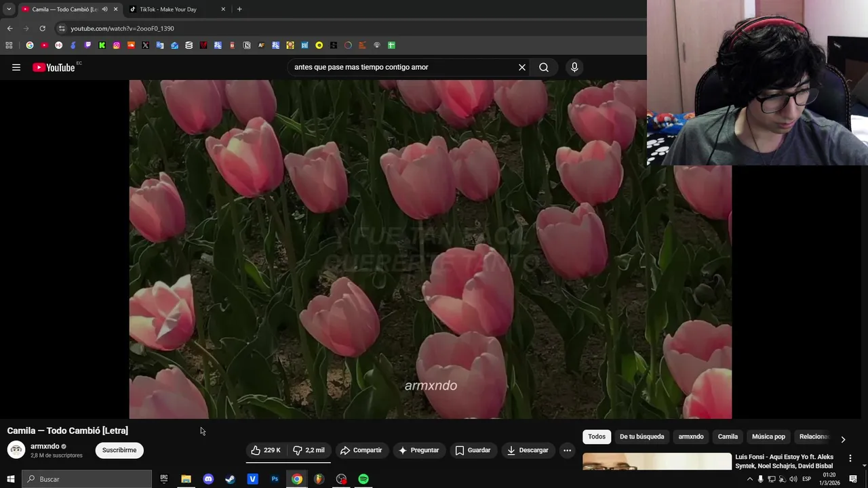Screen dimensions: 868x488
Task: Open the Google bookmark icon
Action: [30, 45]
